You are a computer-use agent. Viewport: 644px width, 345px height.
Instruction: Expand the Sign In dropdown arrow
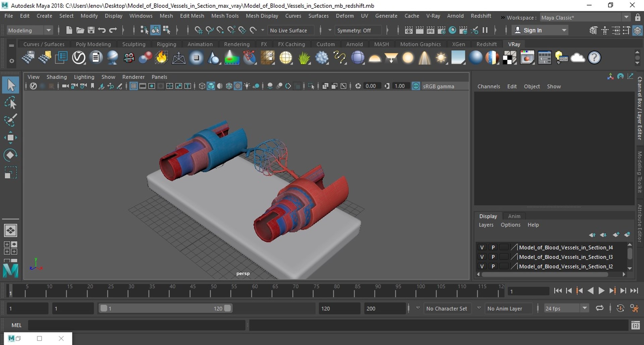pos(564,30)
